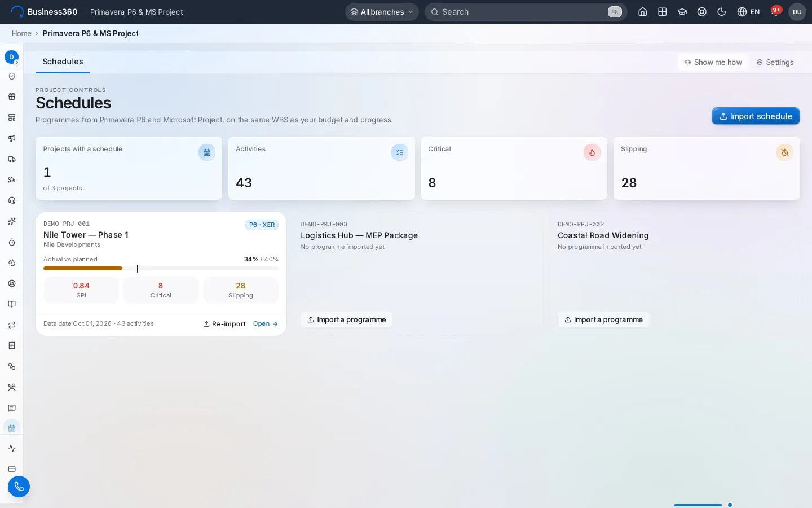Click the blue phone call button
Image resolution: width=812 pixels, height=508 pixels.
point(19,487)
